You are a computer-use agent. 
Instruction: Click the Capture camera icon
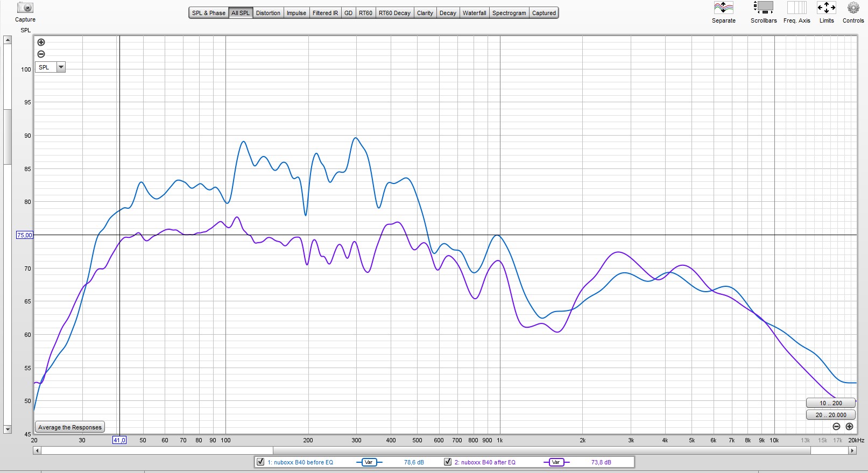click(x=25, y=8)
